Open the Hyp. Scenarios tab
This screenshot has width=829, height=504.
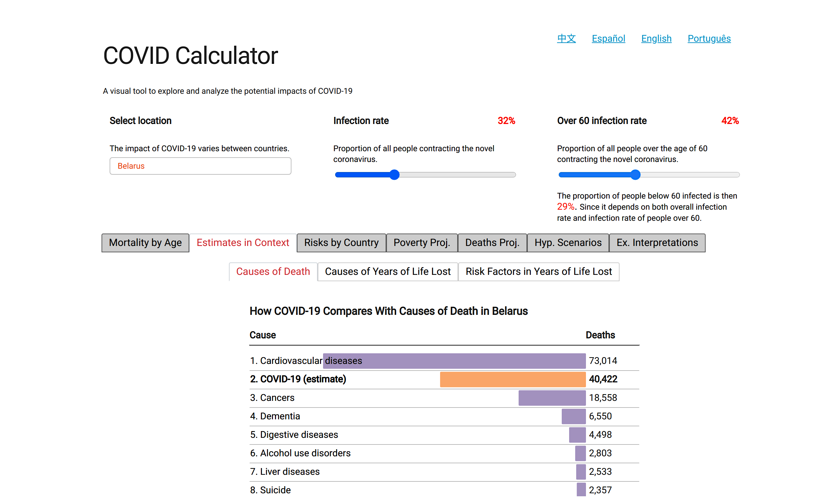point(567,243)
